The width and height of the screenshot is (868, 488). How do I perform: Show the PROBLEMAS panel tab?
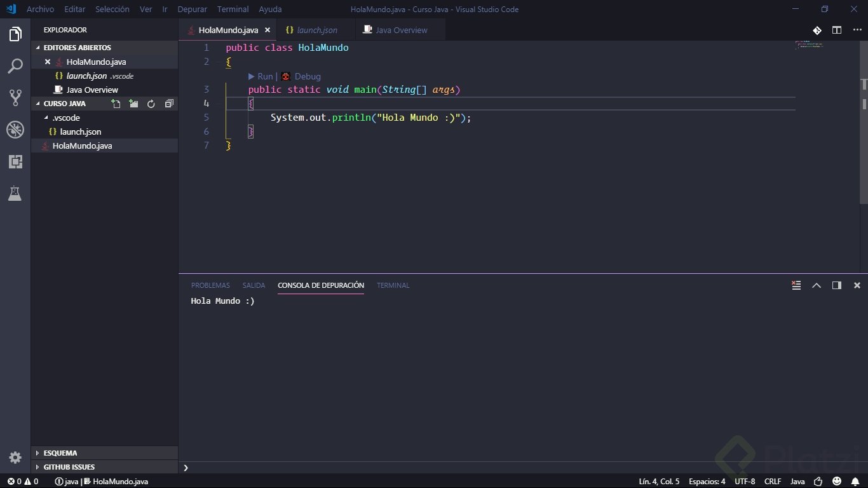(210, 285)
